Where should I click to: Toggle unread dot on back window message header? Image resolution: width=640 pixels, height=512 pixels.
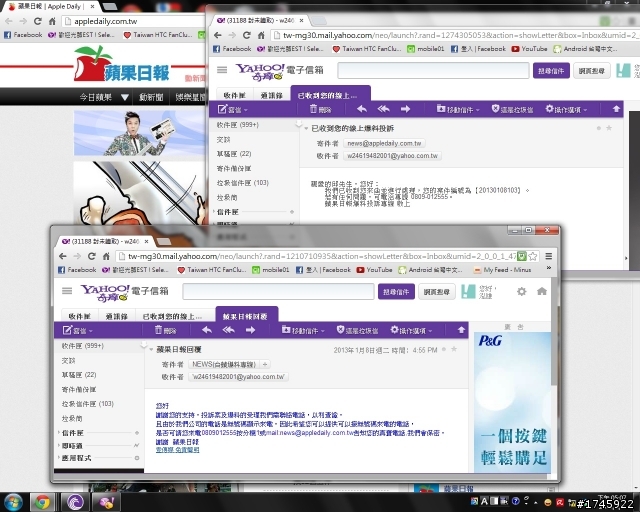point(599,128)
